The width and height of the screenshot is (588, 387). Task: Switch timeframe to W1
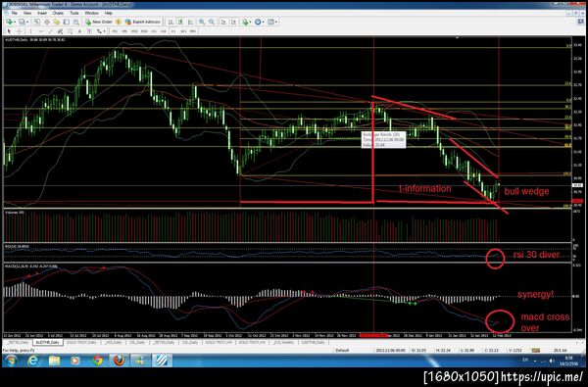coord(183,31)
